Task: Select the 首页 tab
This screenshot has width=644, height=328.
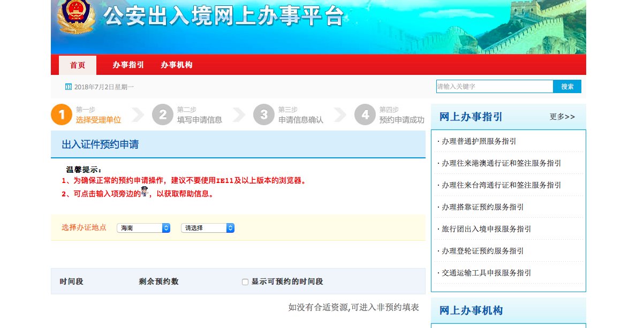Action: pyautogui.click(x=77, y=64)
